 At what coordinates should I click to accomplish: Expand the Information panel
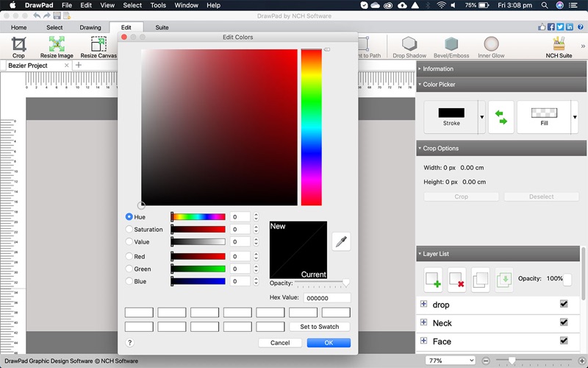click(420, 69)
